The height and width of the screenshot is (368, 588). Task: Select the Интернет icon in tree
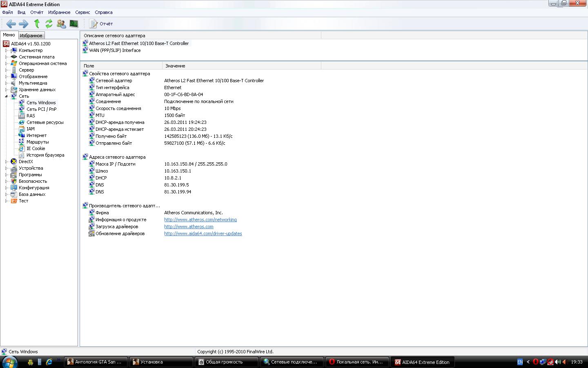pos(22,135)
